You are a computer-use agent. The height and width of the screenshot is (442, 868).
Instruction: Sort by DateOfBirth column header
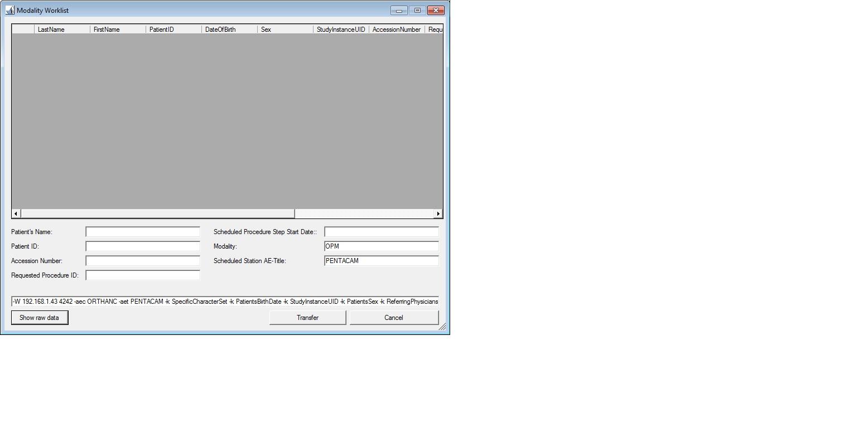click(230, 30)
